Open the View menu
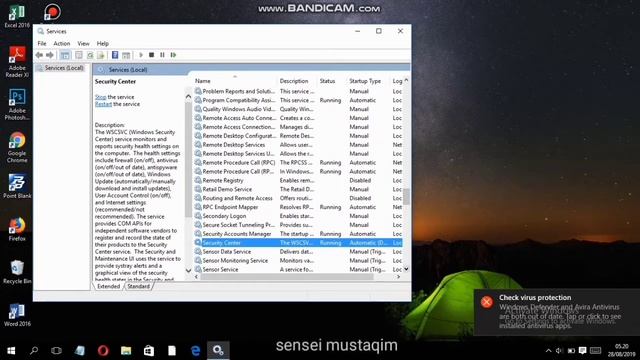This screenshot has height=360, width=640. pos(83,43)
